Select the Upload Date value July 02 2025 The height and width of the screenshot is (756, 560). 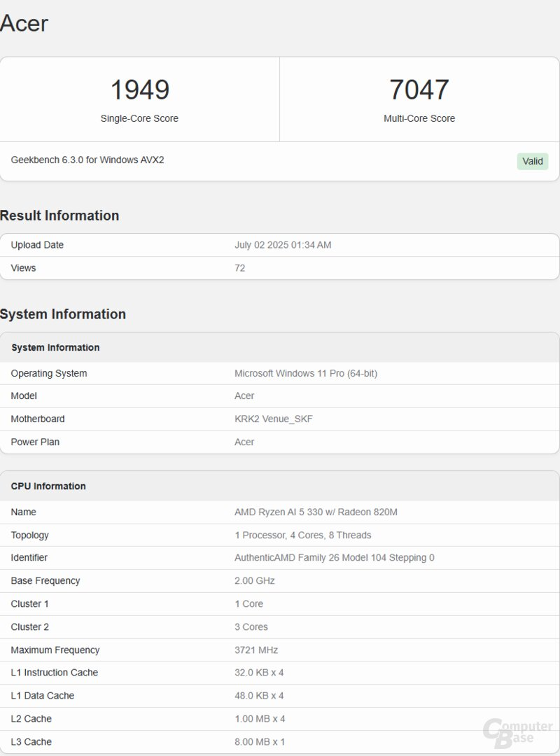[x=283, y=245]
